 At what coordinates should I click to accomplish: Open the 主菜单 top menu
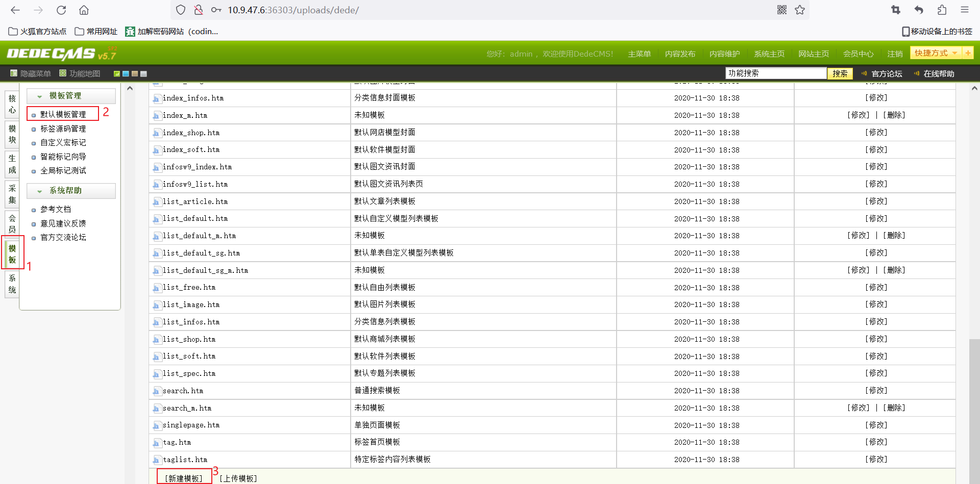point(639,54)
